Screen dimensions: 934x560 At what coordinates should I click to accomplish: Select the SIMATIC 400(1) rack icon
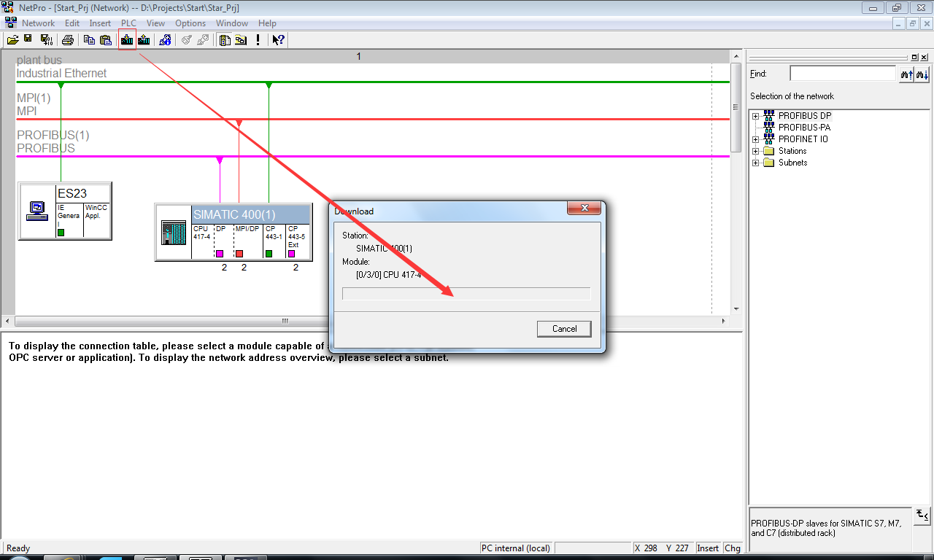(x=173, y=233)
